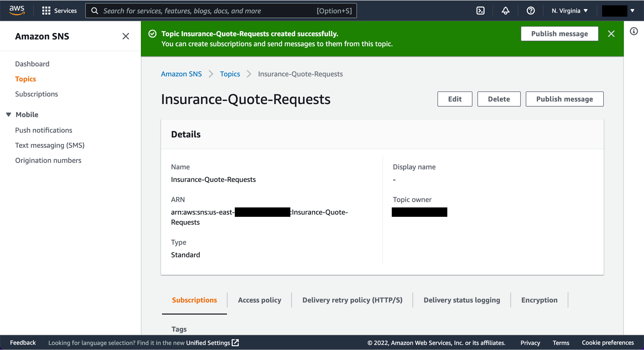Screen dimensions: 644x350
Task: Click the bell notification icon
Action: 506,11
